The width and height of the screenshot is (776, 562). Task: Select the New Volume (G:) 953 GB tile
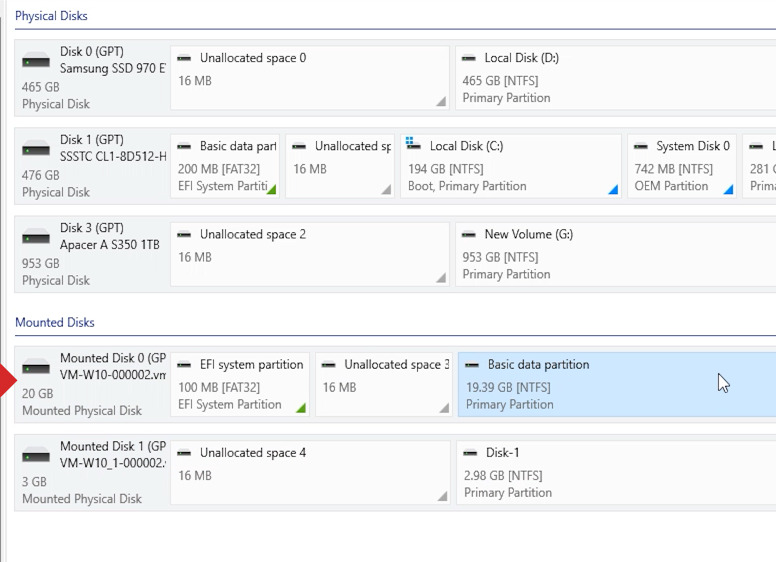(616, 254)
